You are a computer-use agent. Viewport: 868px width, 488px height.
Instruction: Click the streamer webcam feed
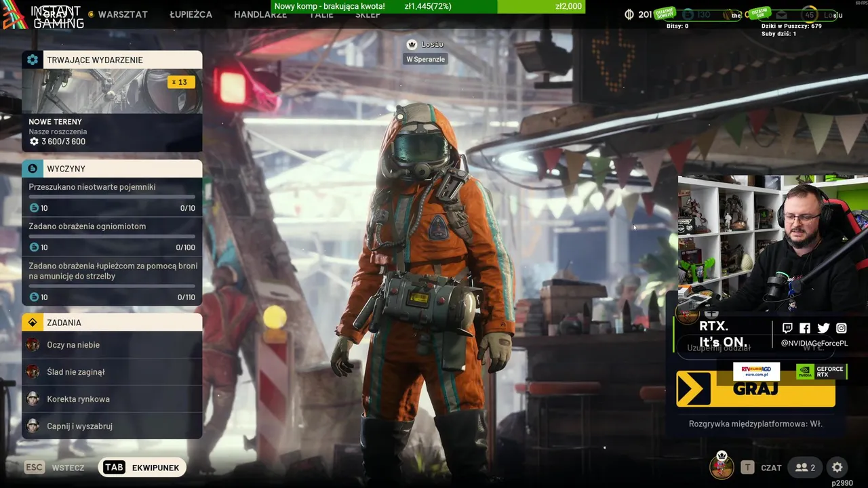pos(772,244)
